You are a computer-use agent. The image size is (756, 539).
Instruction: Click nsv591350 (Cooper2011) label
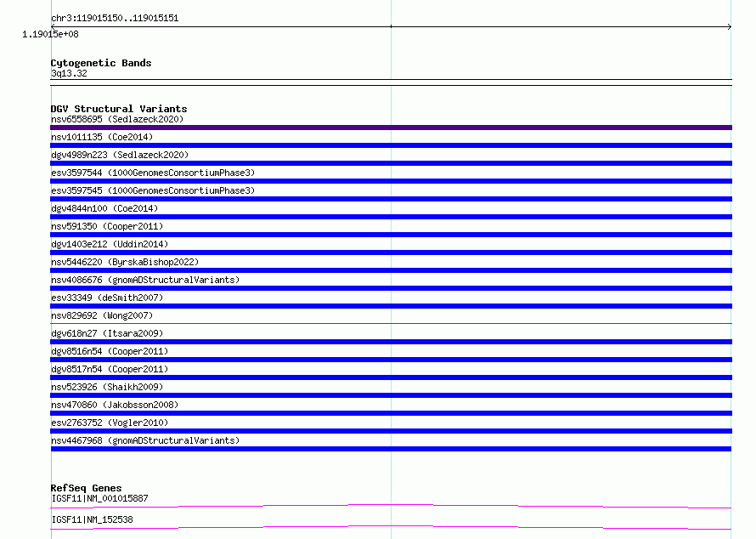(107, 226)
